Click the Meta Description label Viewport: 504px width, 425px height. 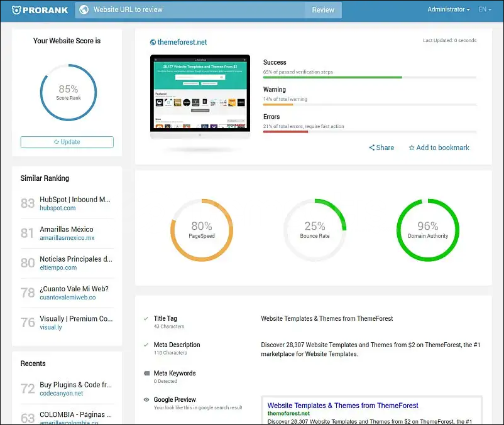pyautogui.click(x=177, y=345)
